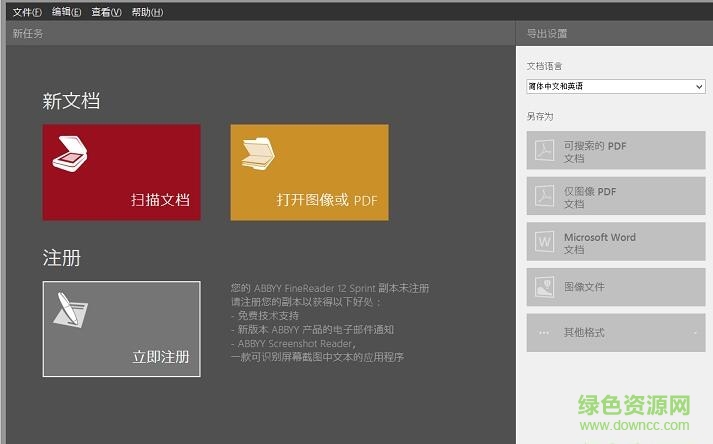Screen dimensions: 713x444
Task: Open the 帮助(H) menu
Action: (x=147, y=12)
